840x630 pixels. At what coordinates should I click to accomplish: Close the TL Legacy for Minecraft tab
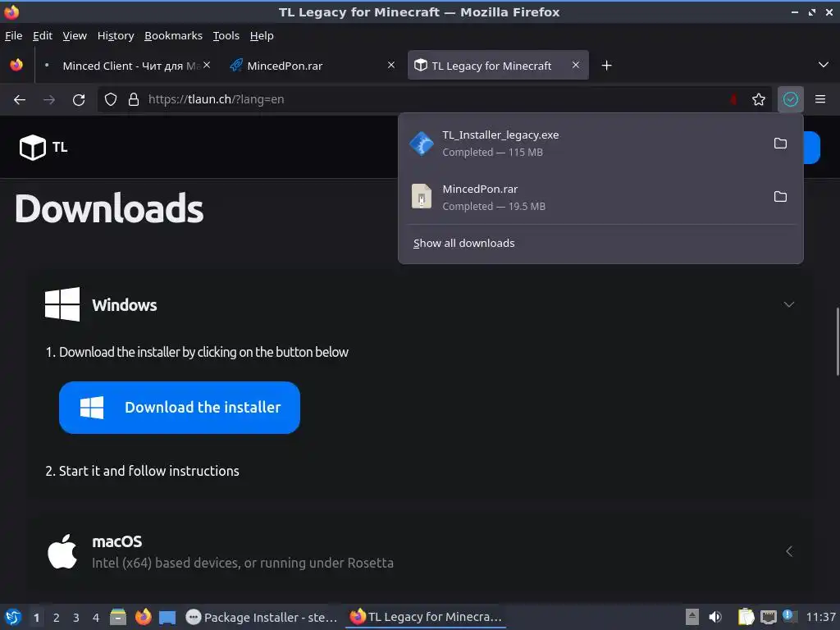click(575, 65)
